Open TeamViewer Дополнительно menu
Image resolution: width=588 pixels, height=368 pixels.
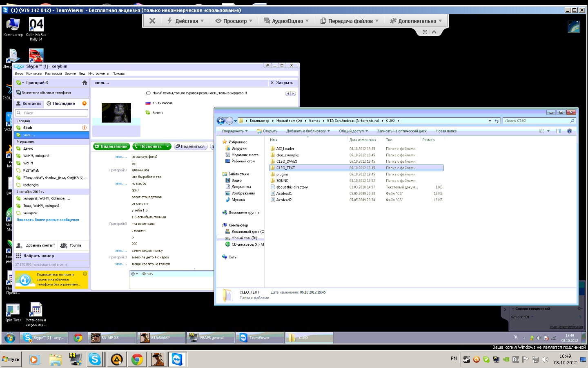pos(416,21)
